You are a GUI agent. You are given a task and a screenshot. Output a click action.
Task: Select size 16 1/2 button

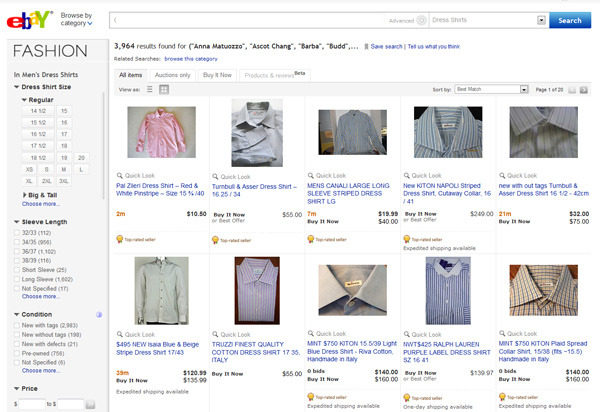[38, 134]
